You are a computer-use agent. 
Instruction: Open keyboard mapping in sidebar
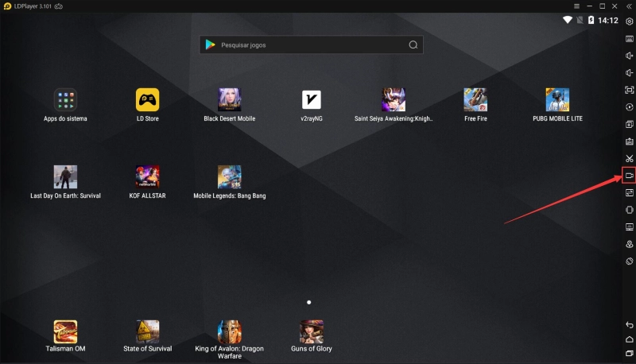tap(629, 38)
